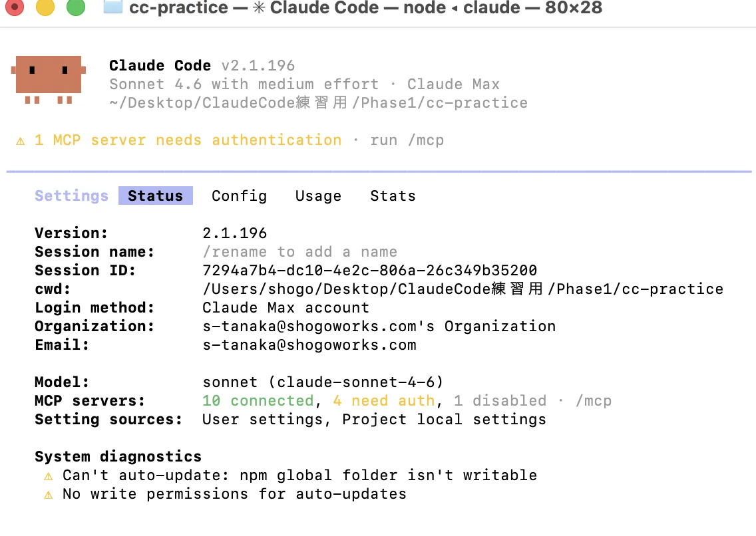Open the Stats tab
The width and height of the screenshot is (756, 536).
click(x=393, y=196)
